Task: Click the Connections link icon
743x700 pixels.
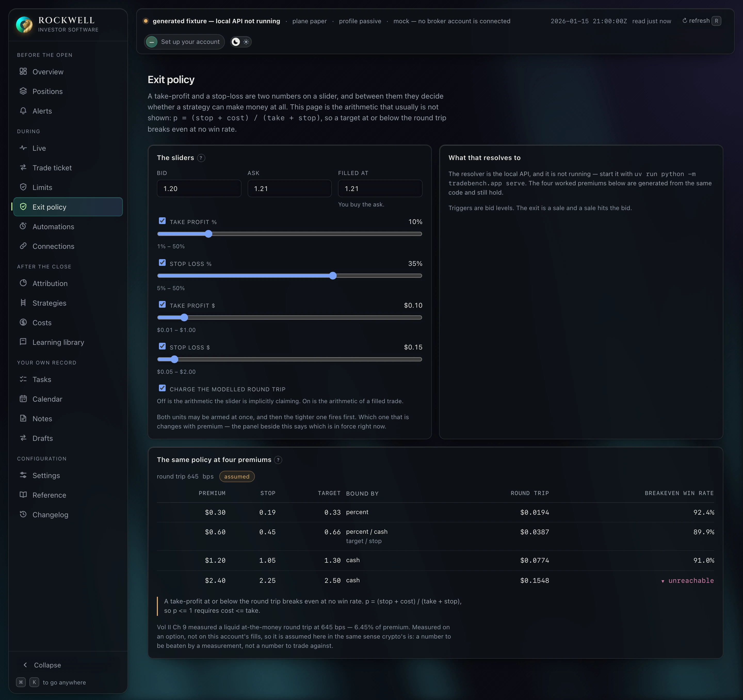Action: 23,246
